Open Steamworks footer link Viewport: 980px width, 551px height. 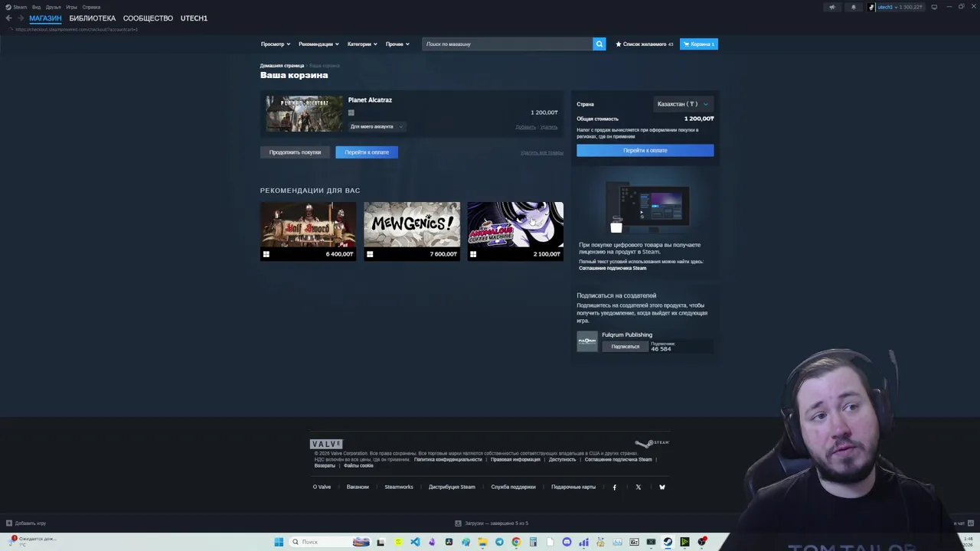[x=398, y=487]
